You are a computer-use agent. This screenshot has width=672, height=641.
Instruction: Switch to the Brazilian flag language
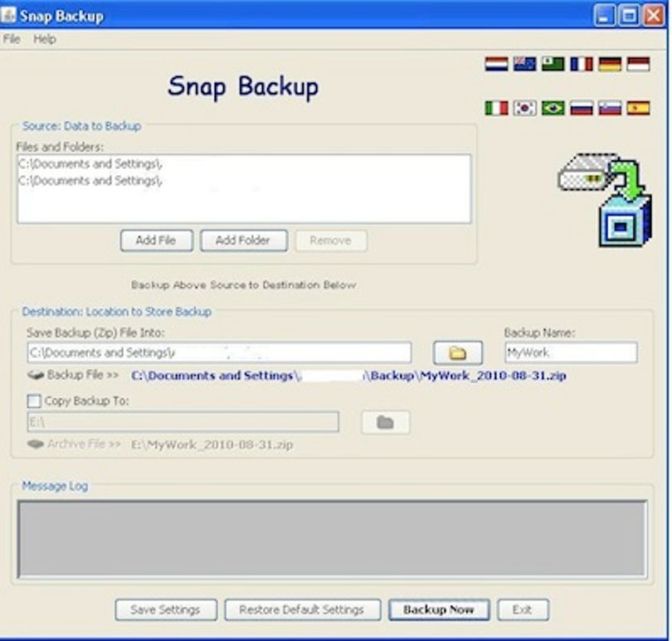(x=553, y=108)
